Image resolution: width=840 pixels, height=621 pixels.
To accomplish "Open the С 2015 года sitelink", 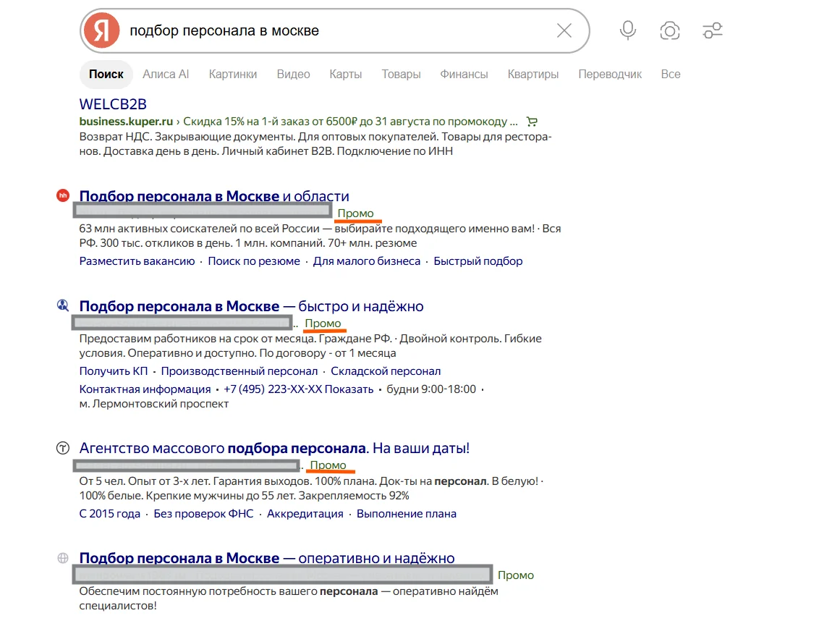I will tap(110, 513).
